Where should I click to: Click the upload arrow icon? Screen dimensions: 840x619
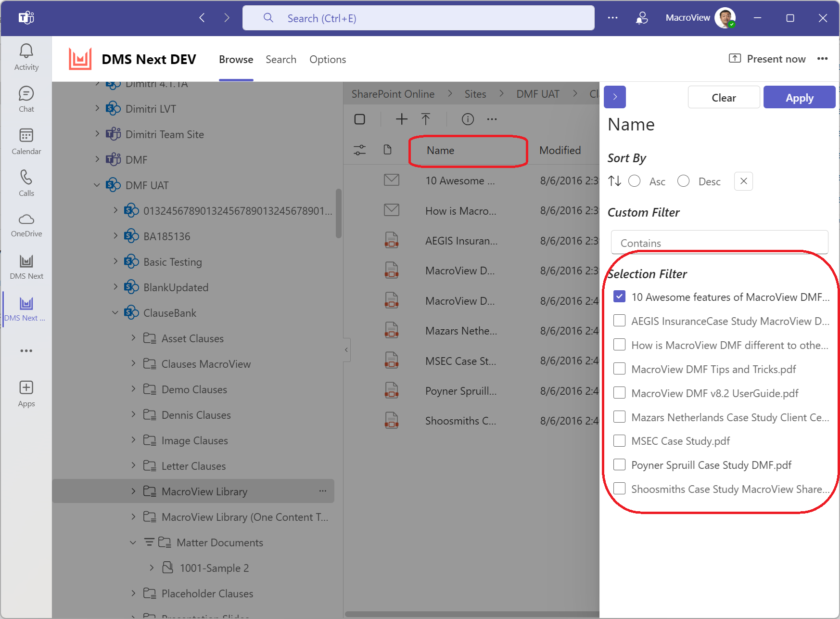coord(426,119)
